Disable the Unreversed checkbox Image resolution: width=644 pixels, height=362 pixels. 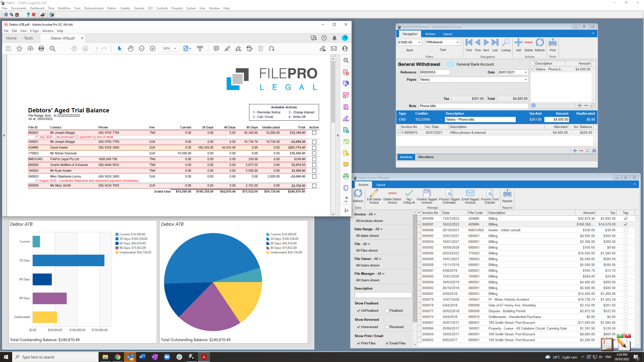click(358, 327)
